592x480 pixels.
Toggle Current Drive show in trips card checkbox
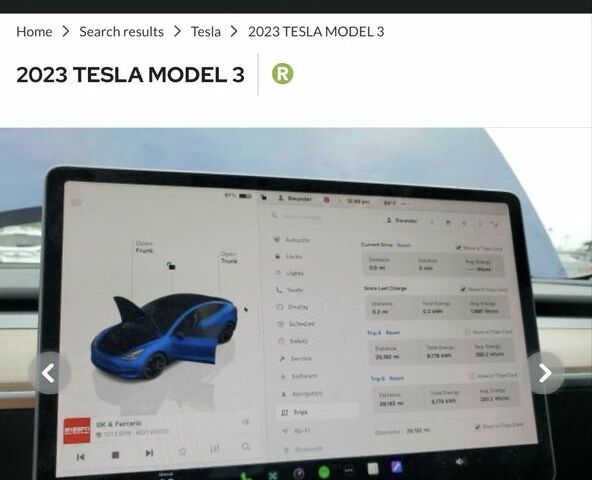(x=458, y=248)
